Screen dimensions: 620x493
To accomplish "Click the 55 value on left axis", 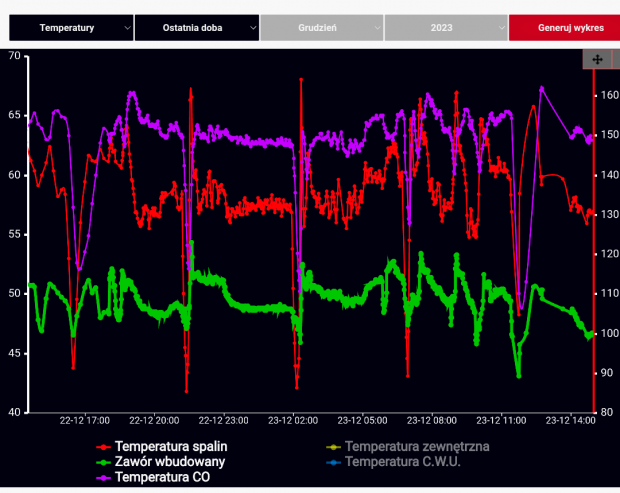I will pos(14,234).
